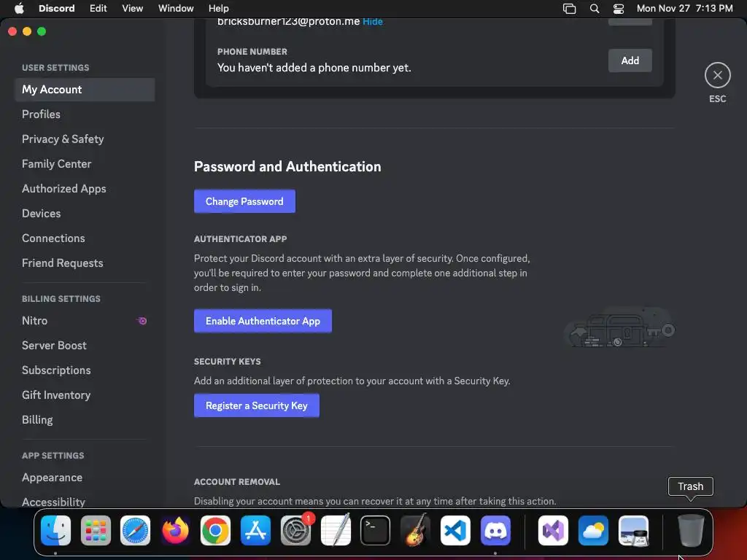Open TextEdit from the dock
This screenshot has height=560, width=747.
(336, 531)
